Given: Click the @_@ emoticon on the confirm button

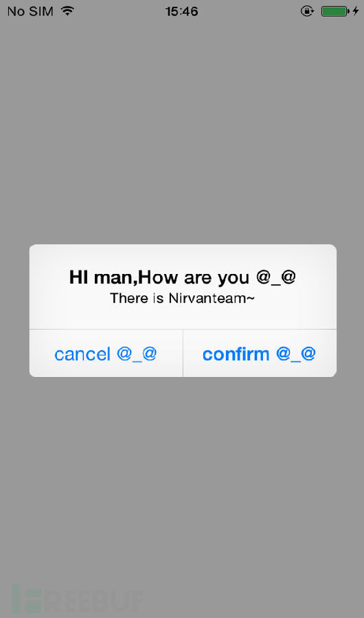Looking at the screenshot, I should [296, 354].
